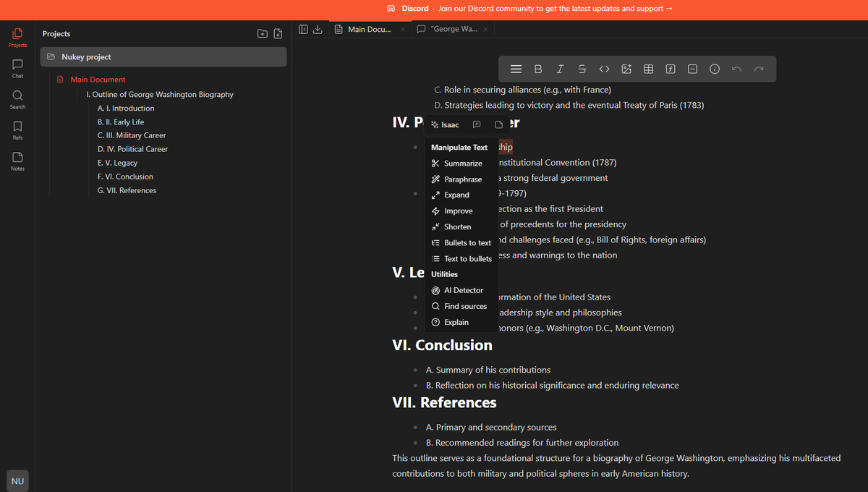This screenshot has width=868, height=492.
Task: Click "A. Primary and secondary sources" line
Action: [491, 427]
